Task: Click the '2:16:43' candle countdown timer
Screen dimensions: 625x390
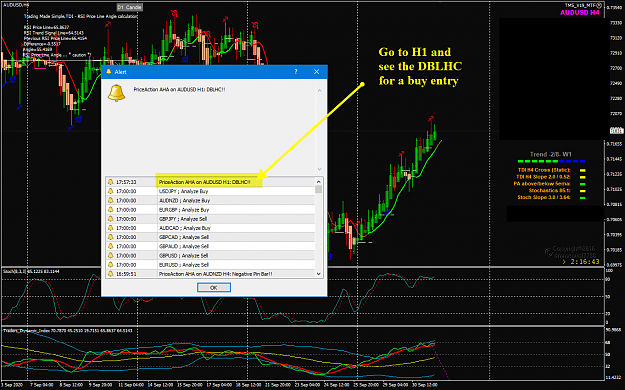Action: [585, 262]
